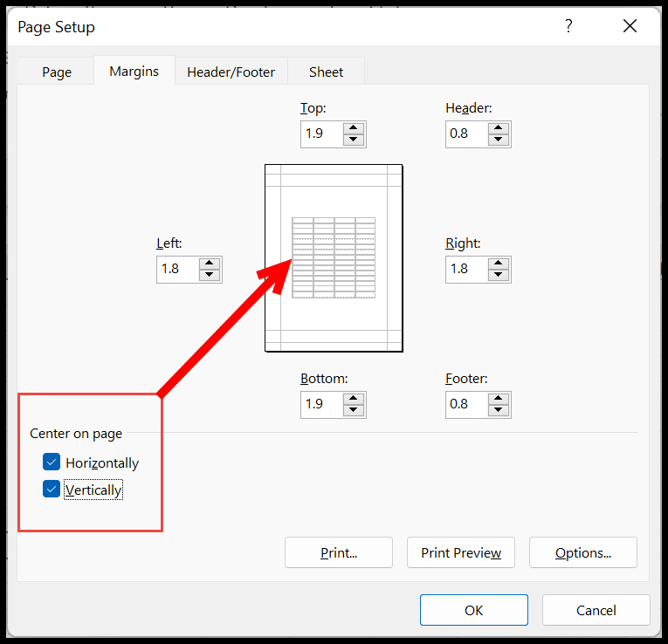This screenshot has width=668, height=644.
Task: Click the Top margin input field
Action: (x=320, y=134)
